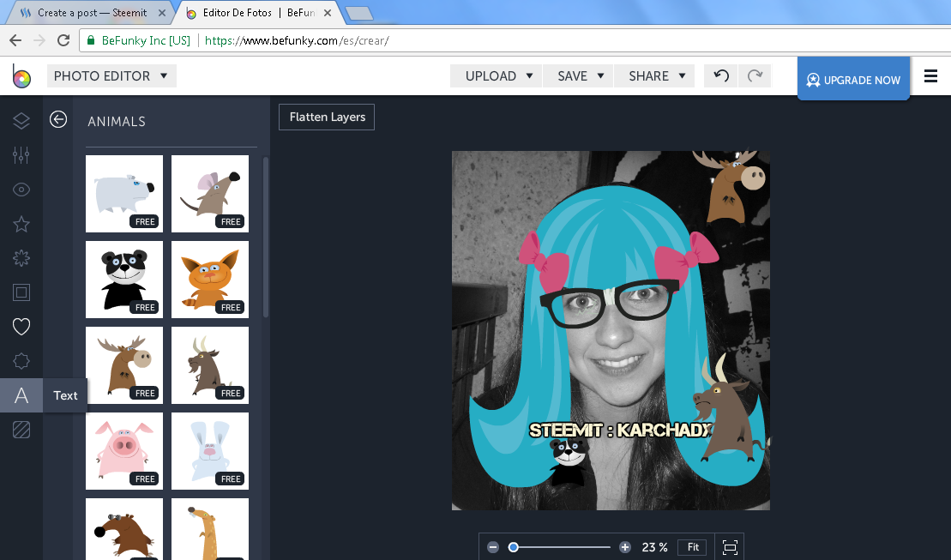Add the panda sticker

coord(124,280)
